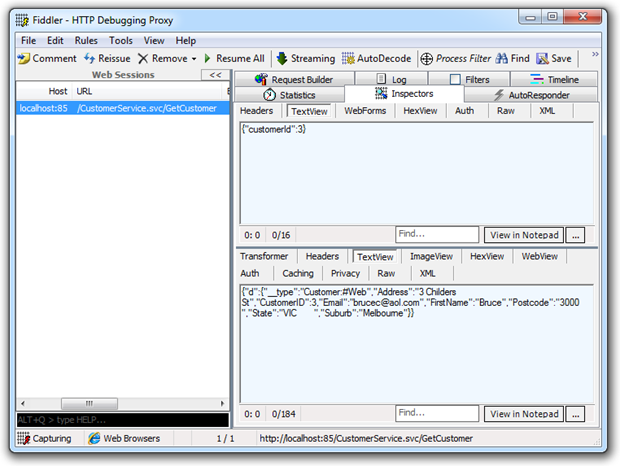Click the response Find field

tap(437, 413)
